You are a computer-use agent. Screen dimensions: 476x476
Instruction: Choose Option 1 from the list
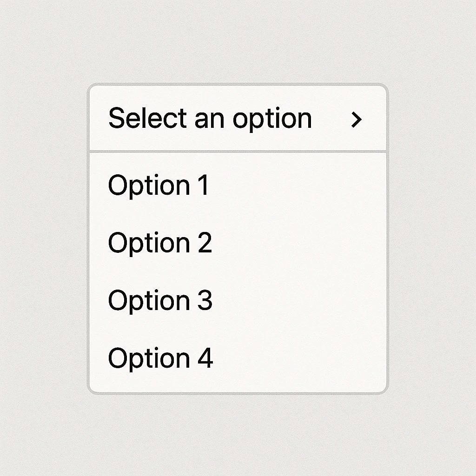point(159,185)
